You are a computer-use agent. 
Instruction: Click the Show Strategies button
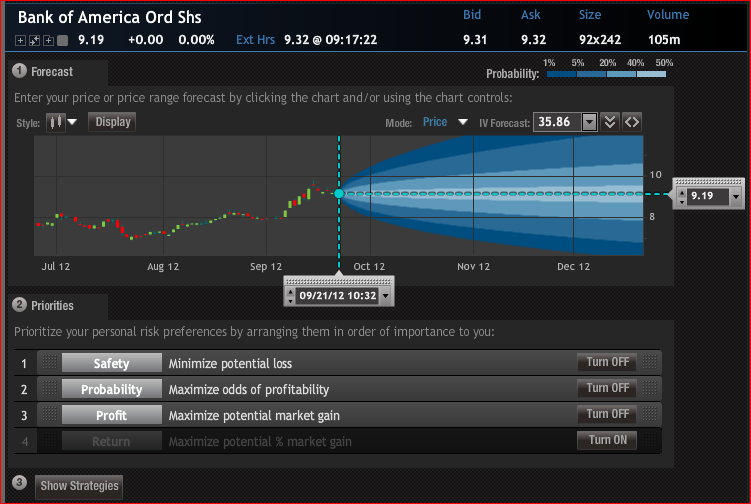coord(79,486)
